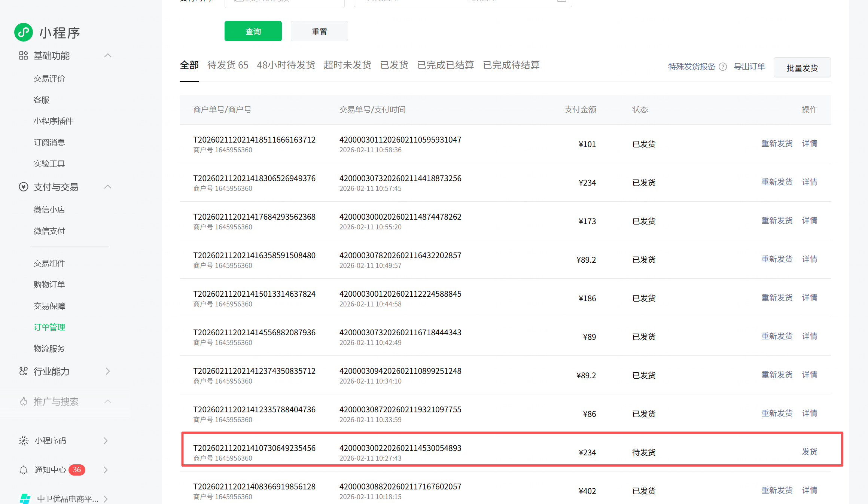Screen dimensions: 868x504
Task: Switch to the 待发货 65 tab
Action: (228, 65)
